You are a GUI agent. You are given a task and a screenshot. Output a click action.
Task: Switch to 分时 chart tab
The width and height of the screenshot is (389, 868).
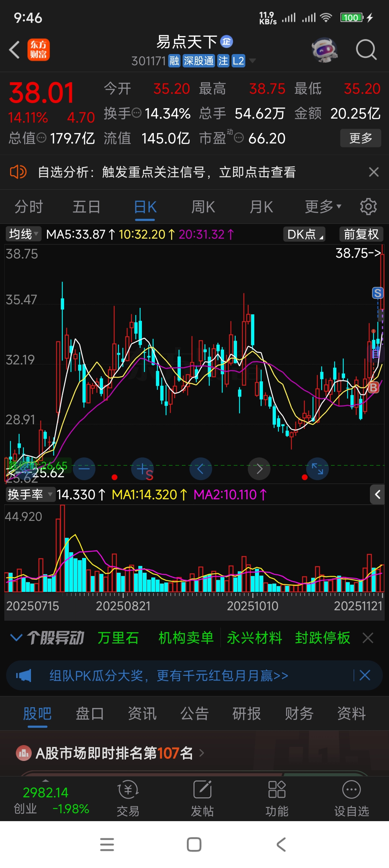(29, 207)
